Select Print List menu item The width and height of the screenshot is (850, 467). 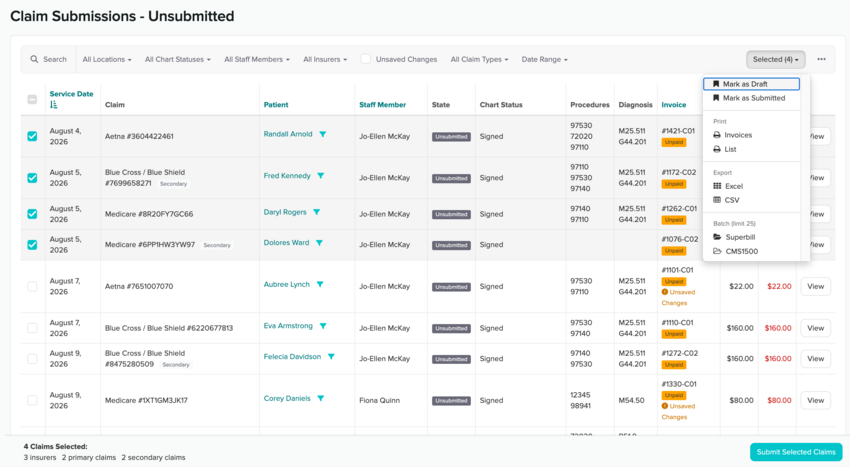[751, 149]
